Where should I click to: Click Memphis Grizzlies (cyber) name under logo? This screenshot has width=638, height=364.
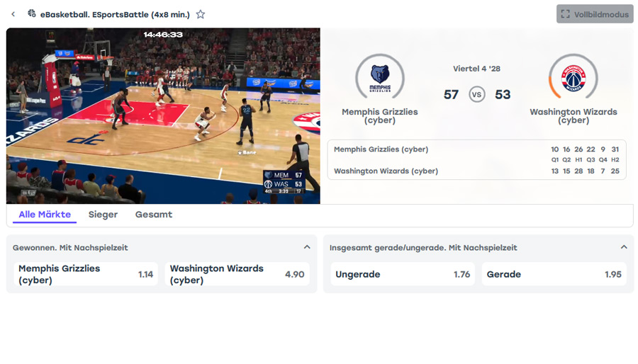pyautogui.click(x=380, y=115)
